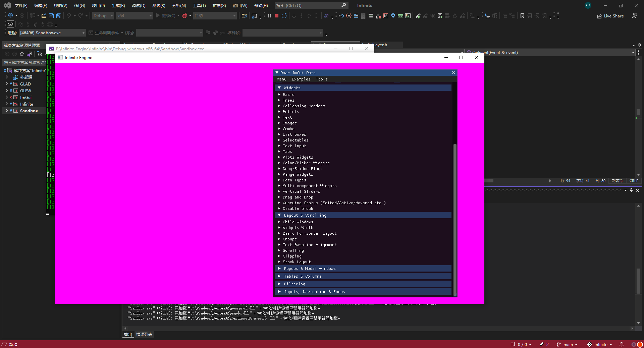Click the glasses IntelliTrace icon
This screenshot has height=348, width=644.
point(10,24)
